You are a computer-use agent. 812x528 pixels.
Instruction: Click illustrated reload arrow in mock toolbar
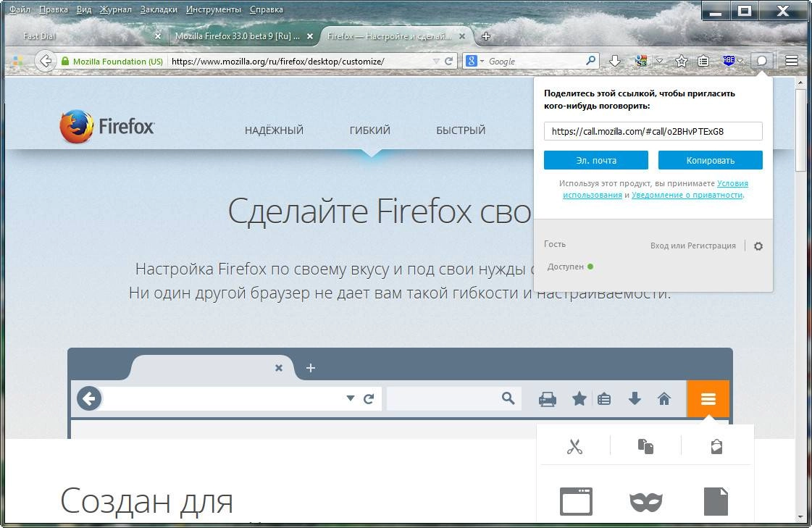click(368, 398)
